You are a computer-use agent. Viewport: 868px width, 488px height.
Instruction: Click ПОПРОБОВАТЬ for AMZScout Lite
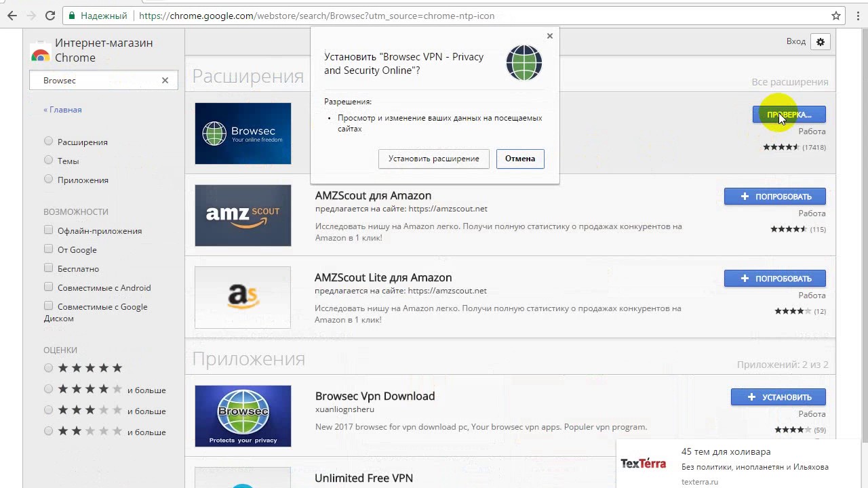click(775, 279)
